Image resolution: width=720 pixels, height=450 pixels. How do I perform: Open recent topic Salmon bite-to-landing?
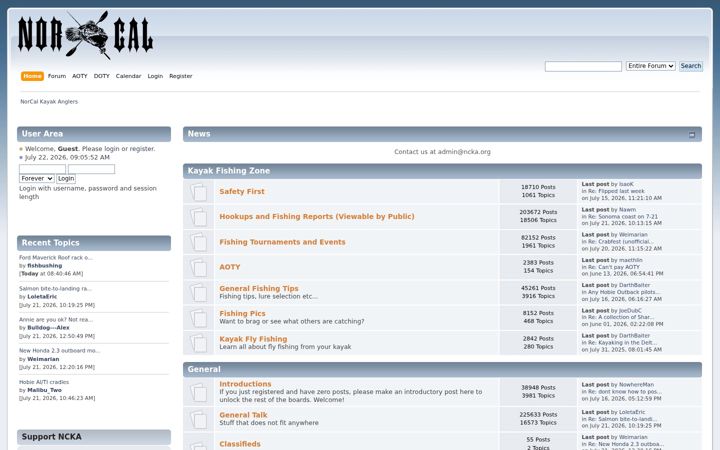55,289
